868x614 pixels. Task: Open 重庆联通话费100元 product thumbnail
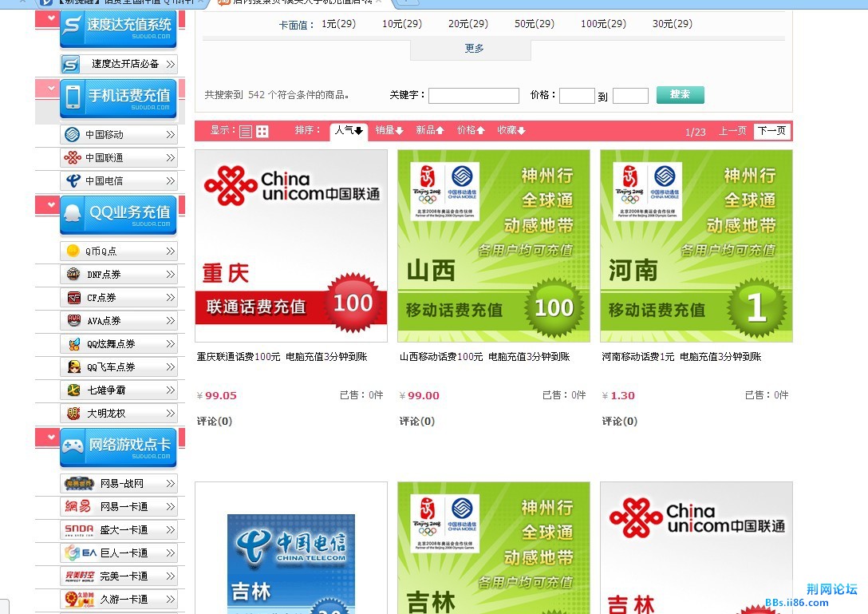pos(291,246)
